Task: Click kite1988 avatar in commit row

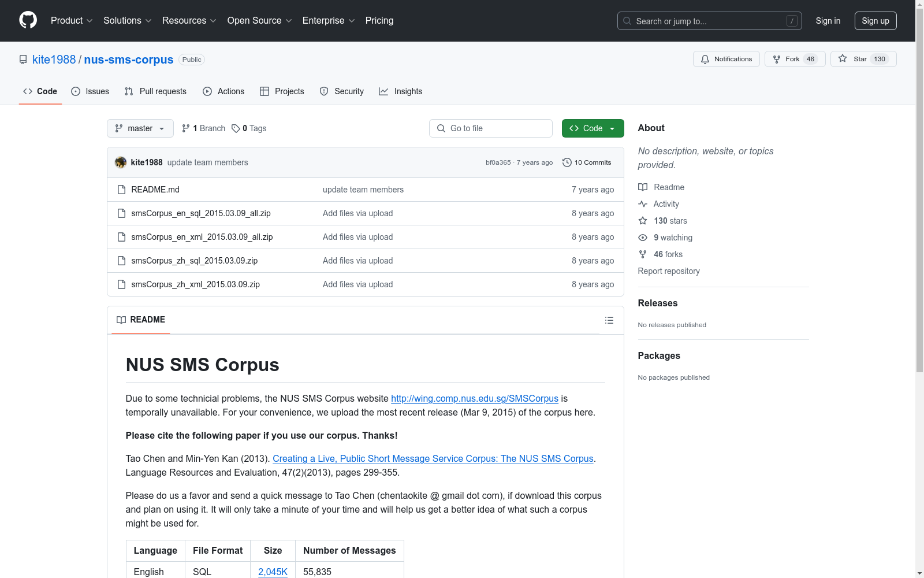Action: coord(121,162)
